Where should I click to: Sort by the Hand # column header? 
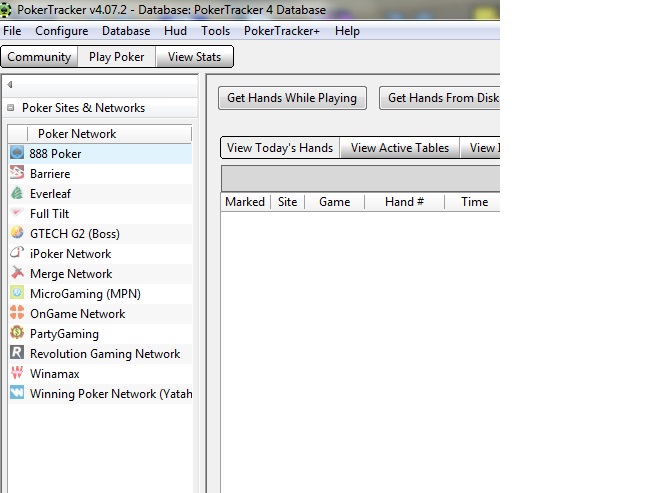404,202
